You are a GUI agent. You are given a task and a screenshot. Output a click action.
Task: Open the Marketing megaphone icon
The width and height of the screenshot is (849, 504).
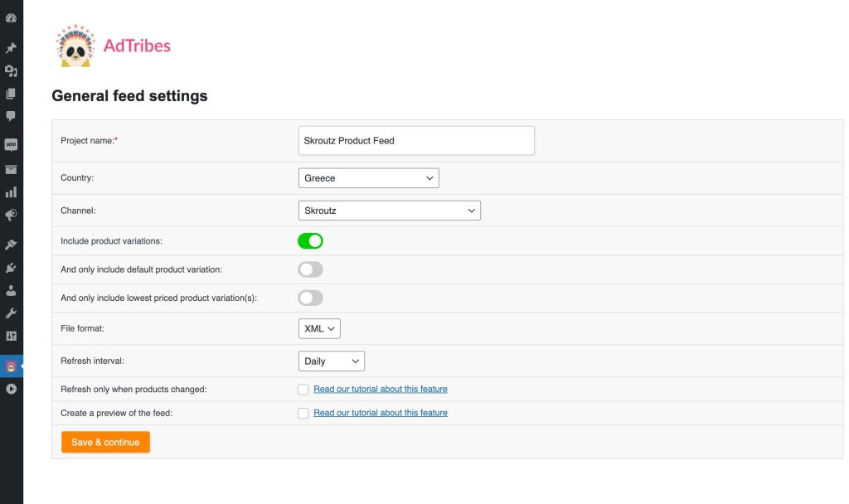coord(11,216)
